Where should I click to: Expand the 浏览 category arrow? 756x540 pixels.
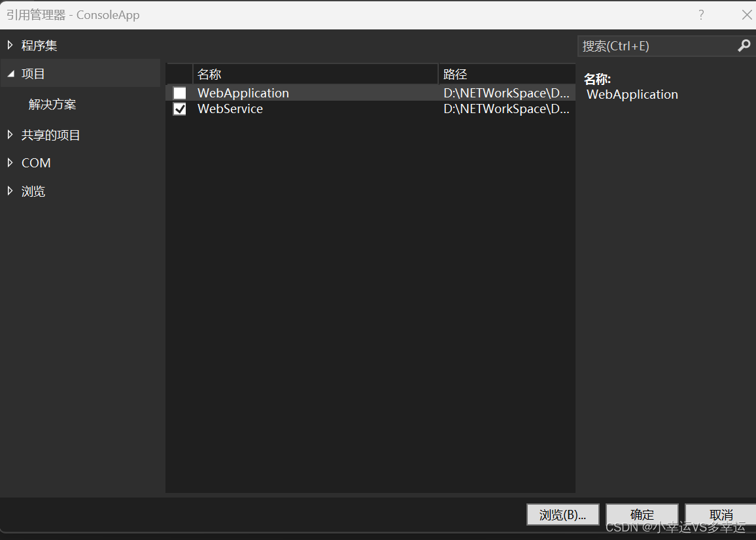[10, 191]
